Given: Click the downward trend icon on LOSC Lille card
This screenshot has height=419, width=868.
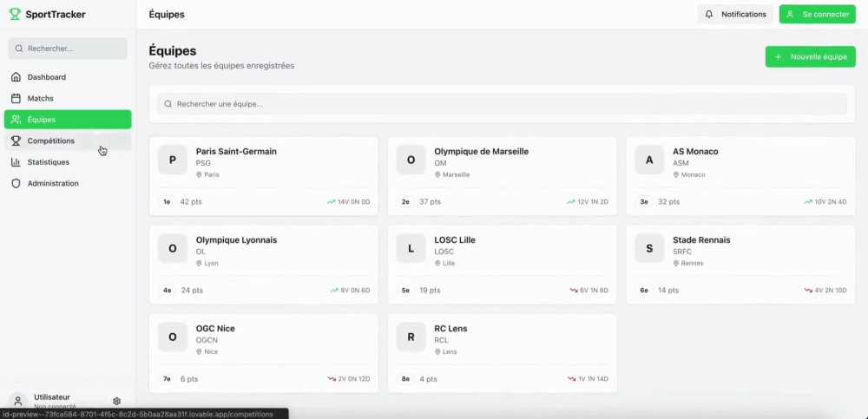Looking at the screenshot, I should click(x=574, y=290).
